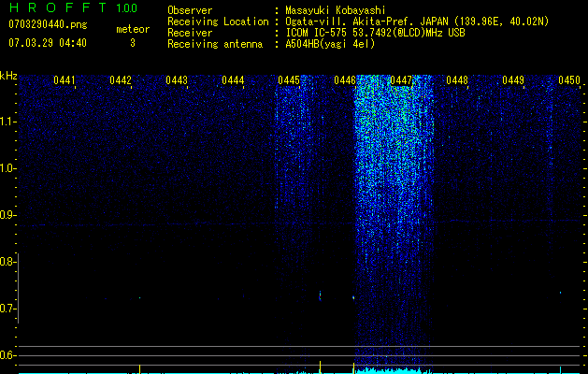Click the Receiving antenna field label
Viewport: 588px width, 374px height.
pos(215,44)
